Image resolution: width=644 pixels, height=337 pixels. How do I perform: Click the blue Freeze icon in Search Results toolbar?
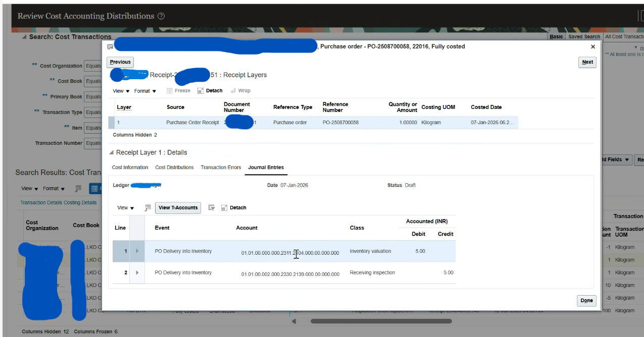pyautogui.click(x=95, y=188)
